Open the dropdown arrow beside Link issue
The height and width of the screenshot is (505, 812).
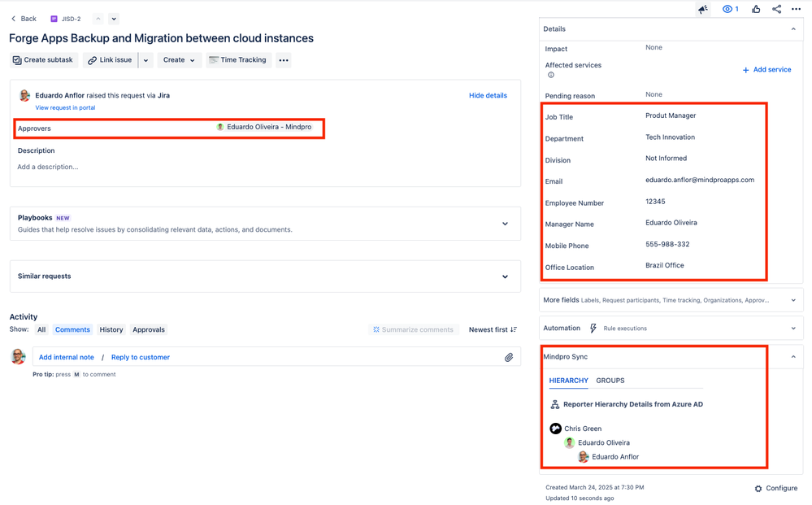pos(146,60)
